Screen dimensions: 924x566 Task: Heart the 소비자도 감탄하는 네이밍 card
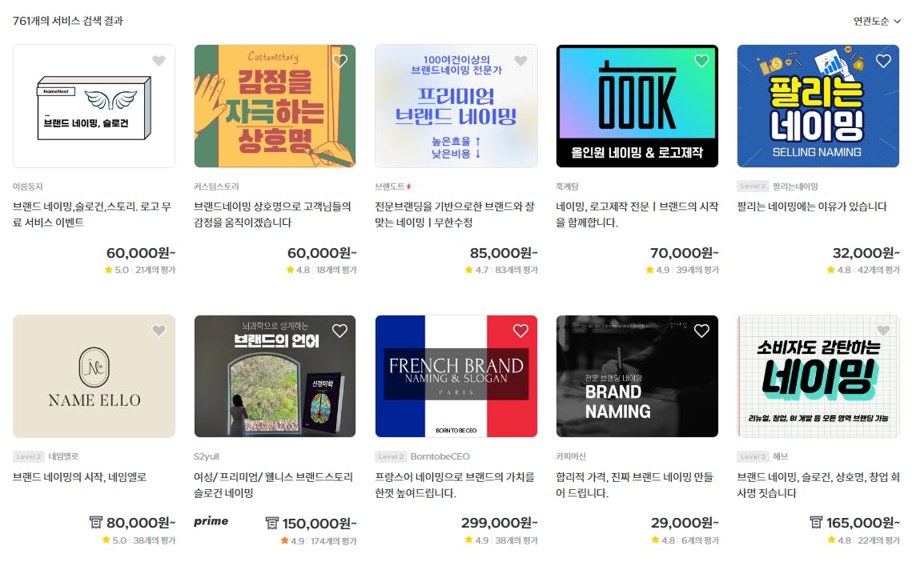(x=882, y=331)
